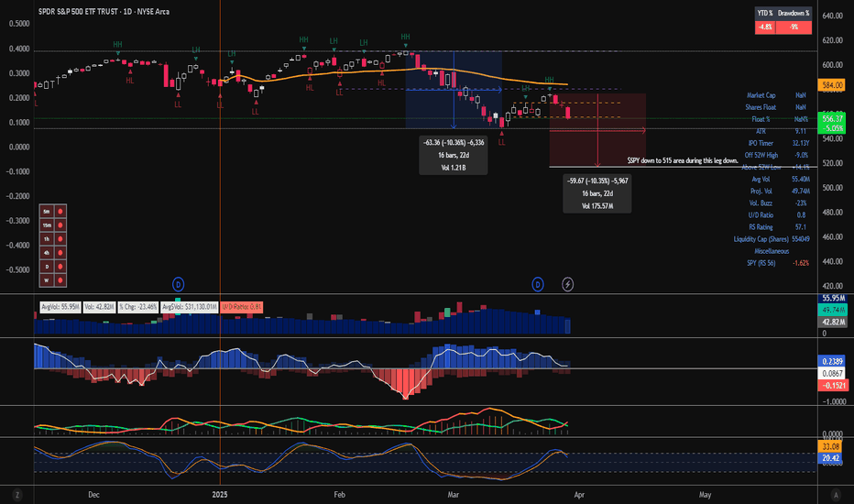
Task: Click the white 0.0867 indicator value label
Action: click(832, 373)
